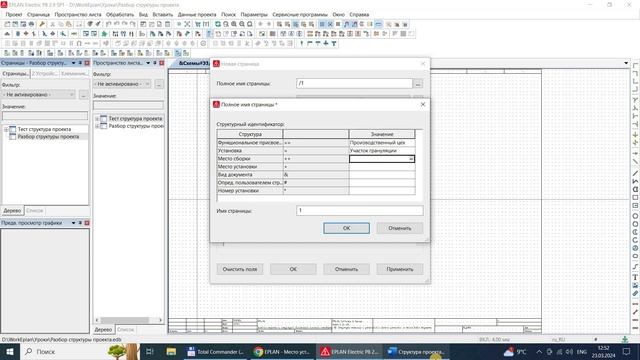
Task: Click the Полное имя страницы field showing /1
Action: (354, 83)
